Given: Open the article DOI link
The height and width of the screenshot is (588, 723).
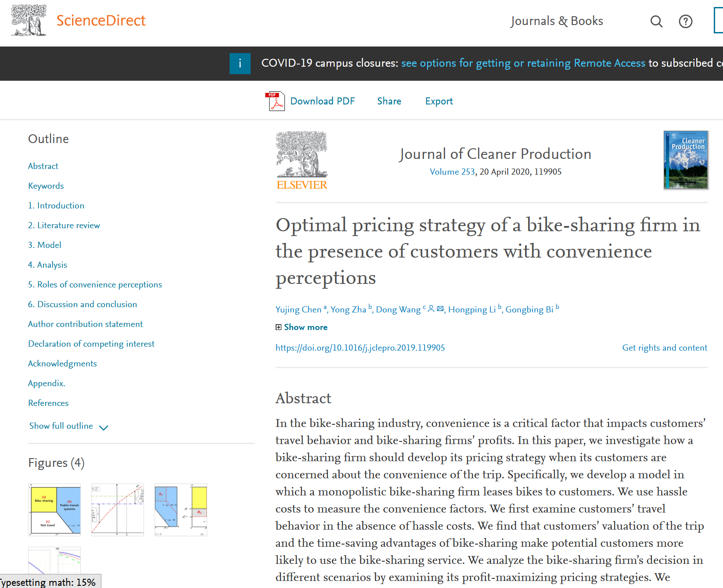Looking at the screenshot, I should pyautogui.click(x=360, y=348).
